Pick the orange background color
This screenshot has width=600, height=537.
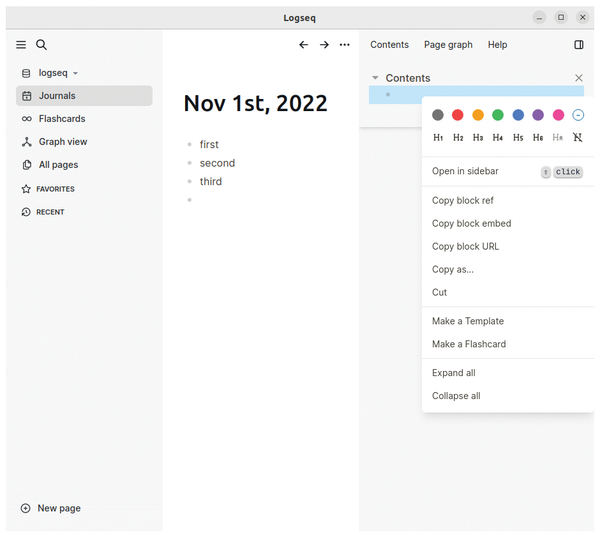(x=478, y=115)
